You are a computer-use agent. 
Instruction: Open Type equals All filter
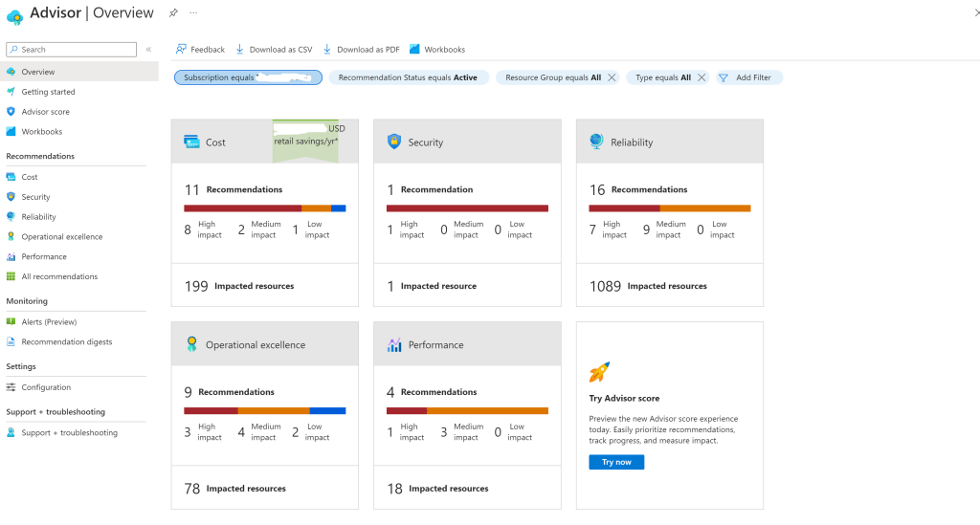tap(663, 77)
